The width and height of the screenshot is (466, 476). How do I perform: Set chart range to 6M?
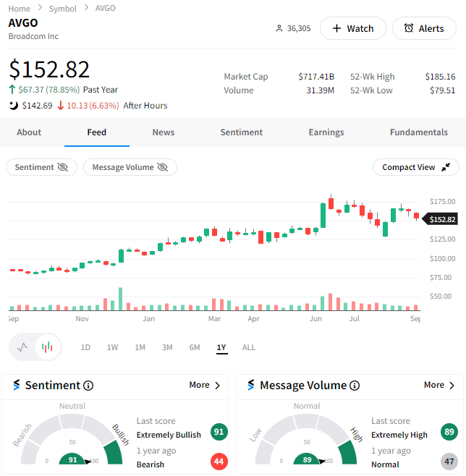[x=195, y=347]
